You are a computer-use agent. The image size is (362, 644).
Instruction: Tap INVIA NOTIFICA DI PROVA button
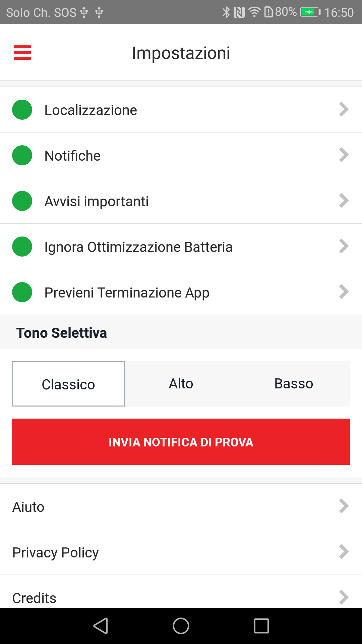click(x=181, y=442)
